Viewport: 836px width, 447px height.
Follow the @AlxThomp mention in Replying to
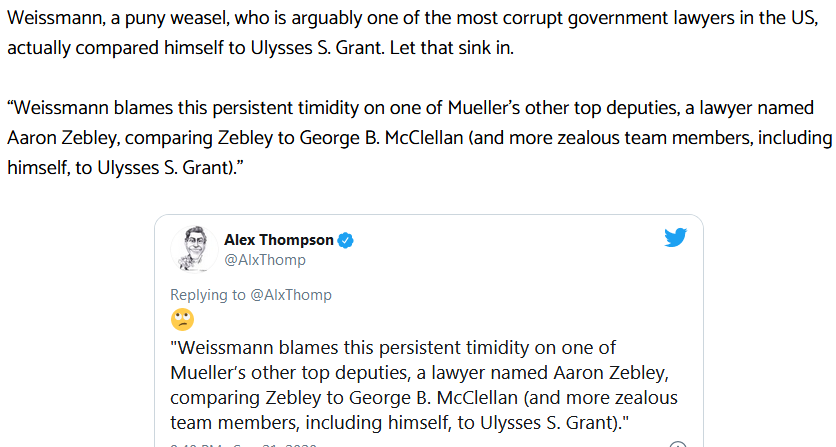[x=291, y=295]
